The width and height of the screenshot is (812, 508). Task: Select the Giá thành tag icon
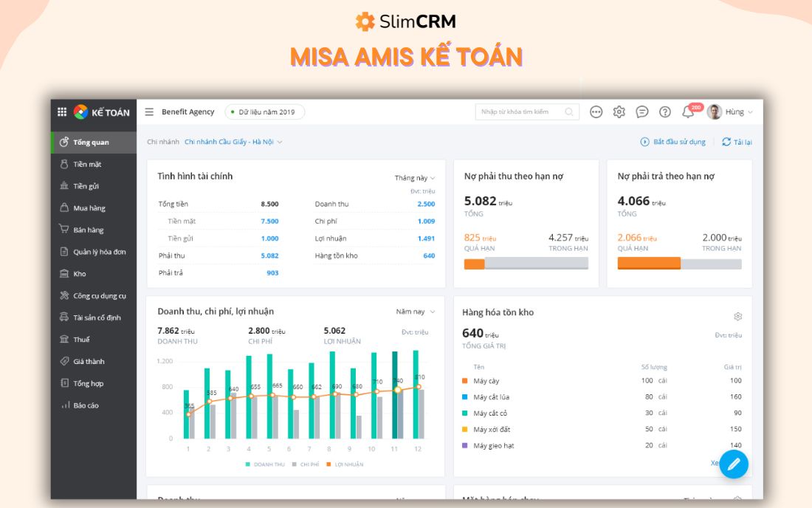click(x=64, y=361)
